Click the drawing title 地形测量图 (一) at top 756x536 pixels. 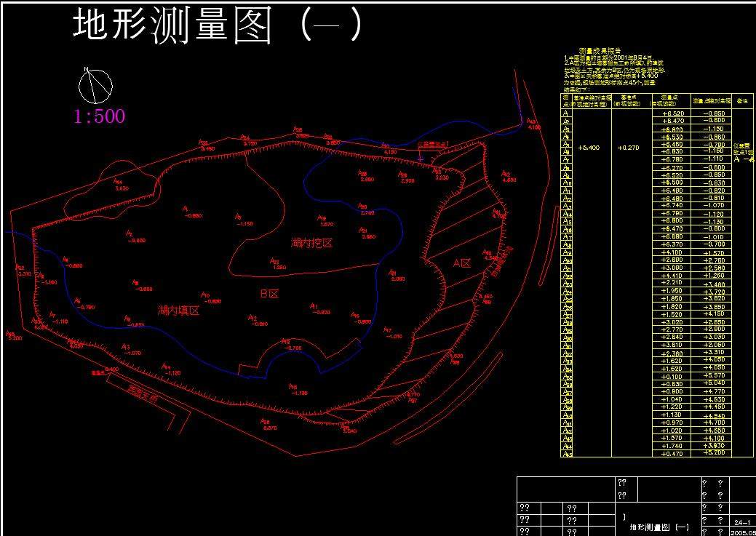217,26
